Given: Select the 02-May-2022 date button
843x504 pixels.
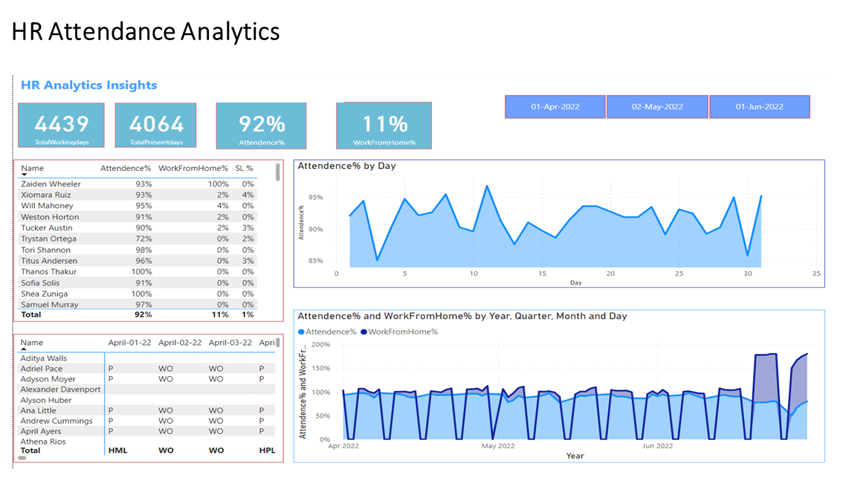Looking at the screenshot, I should pos(657,107).
